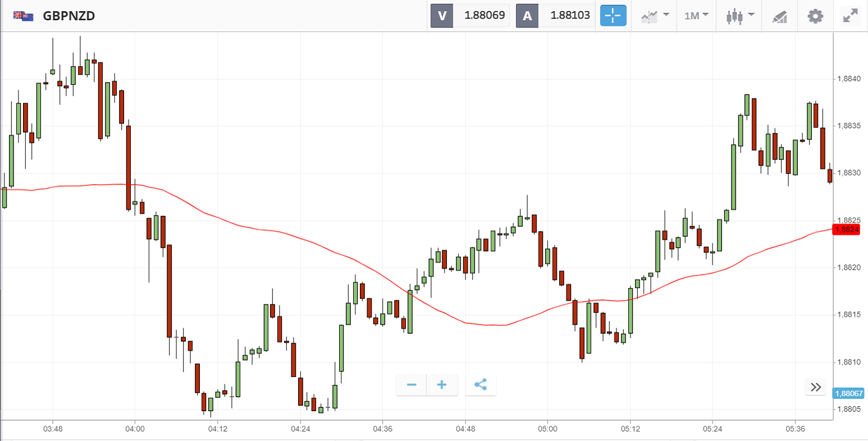
Task: Click the GBPNZD symbol name
Action: (x=69, y=16)
